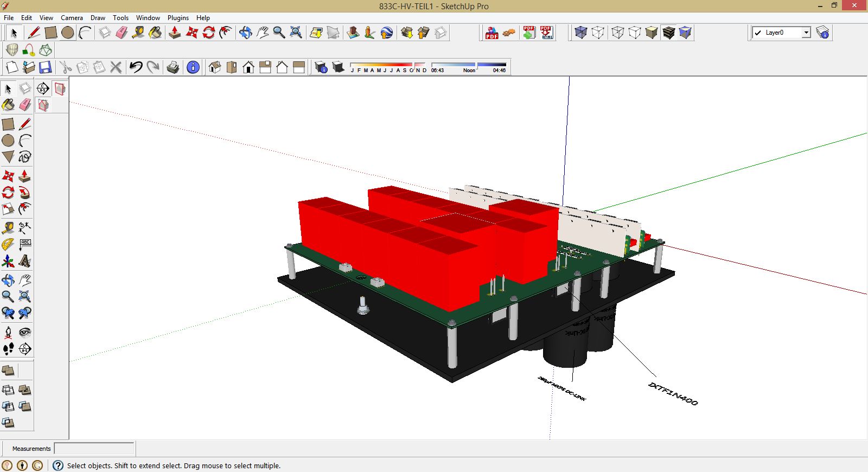Select the Protractor tool in left palette
The width and height of the screenshot is (868, 472).
click(8, 245)
